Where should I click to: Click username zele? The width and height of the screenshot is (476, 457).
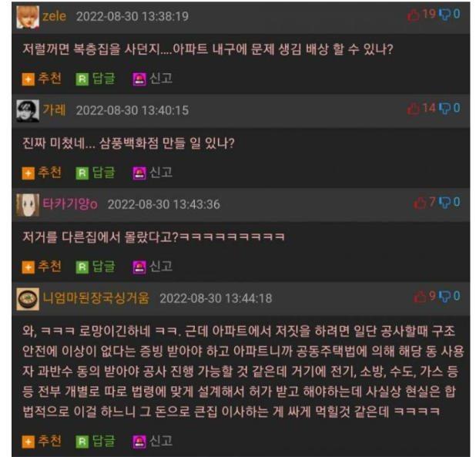click(x=54, y=16)
